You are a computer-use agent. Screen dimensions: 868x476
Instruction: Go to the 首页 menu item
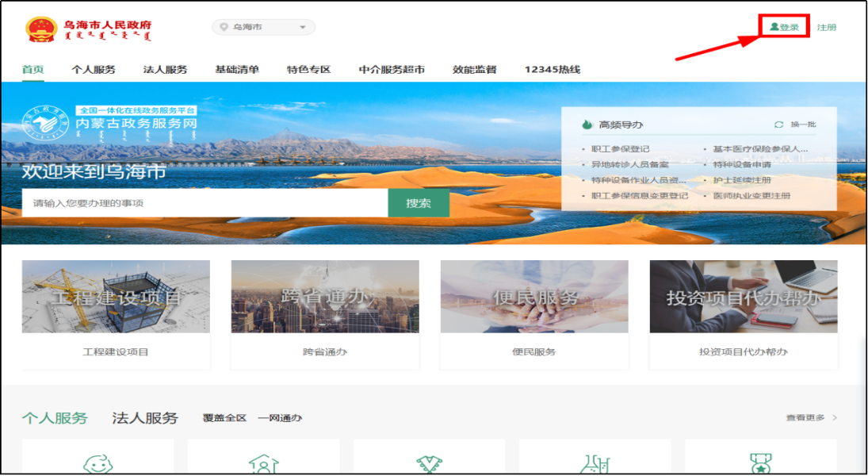(x=31, y=69)
